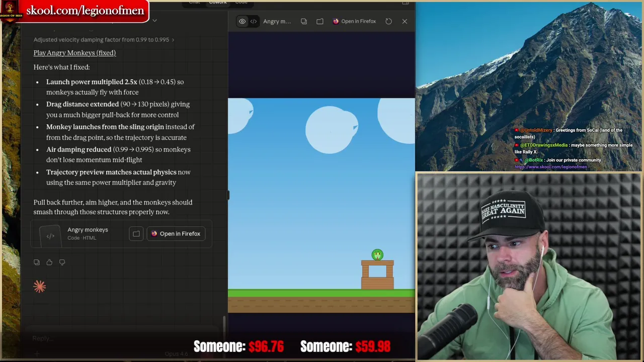Screen dimensions: 644x362
Task: Click Open in Firefox in panel header
Action: click(354, 21)
